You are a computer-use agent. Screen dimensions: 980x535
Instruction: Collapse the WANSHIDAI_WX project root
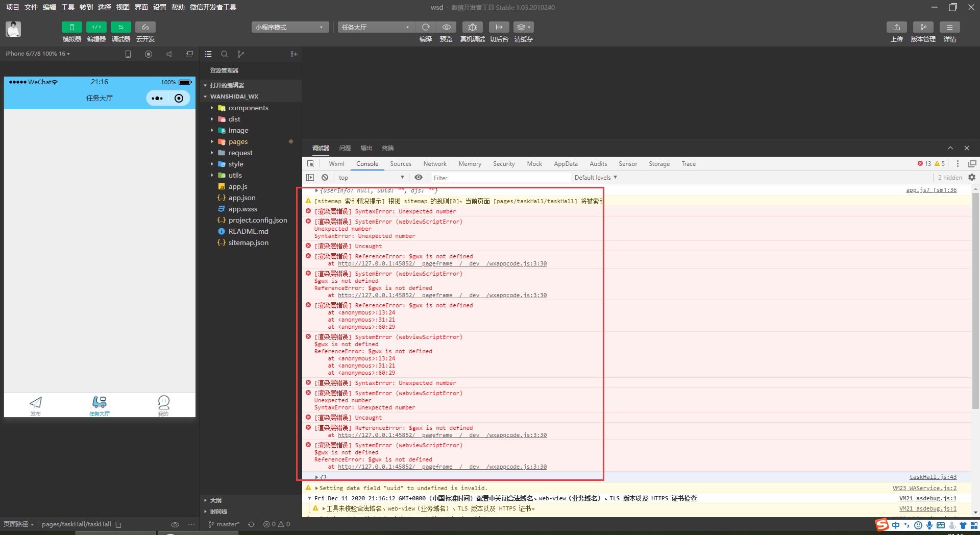click(x=234, y=96)
